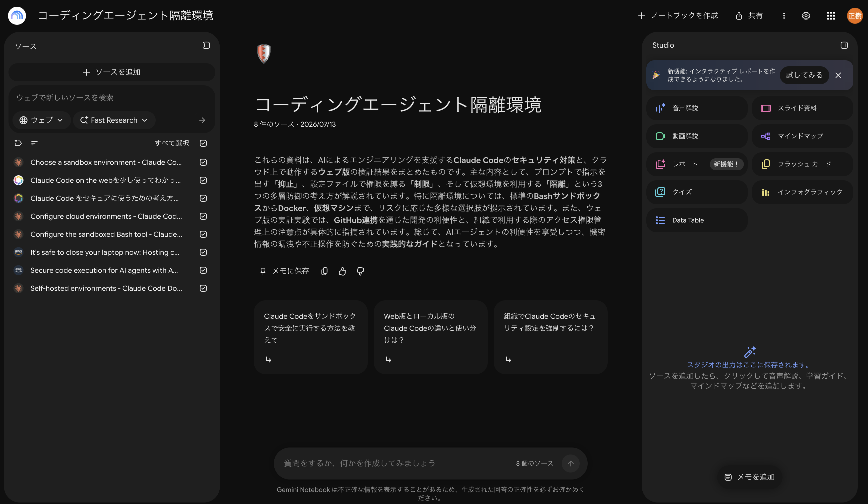
Task: Submit web source search arrow
Action: (x=202, y=120)
